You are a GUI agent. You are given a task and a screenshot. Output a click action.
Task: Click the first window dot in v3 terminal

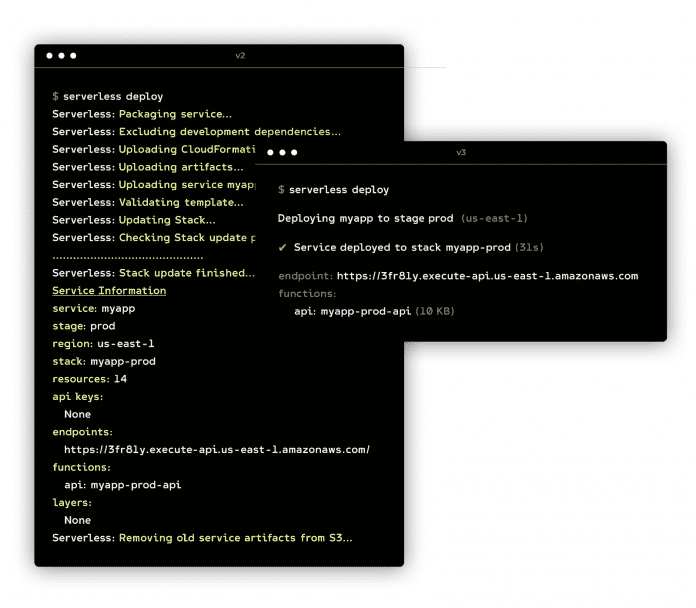(x=271, y=153)
